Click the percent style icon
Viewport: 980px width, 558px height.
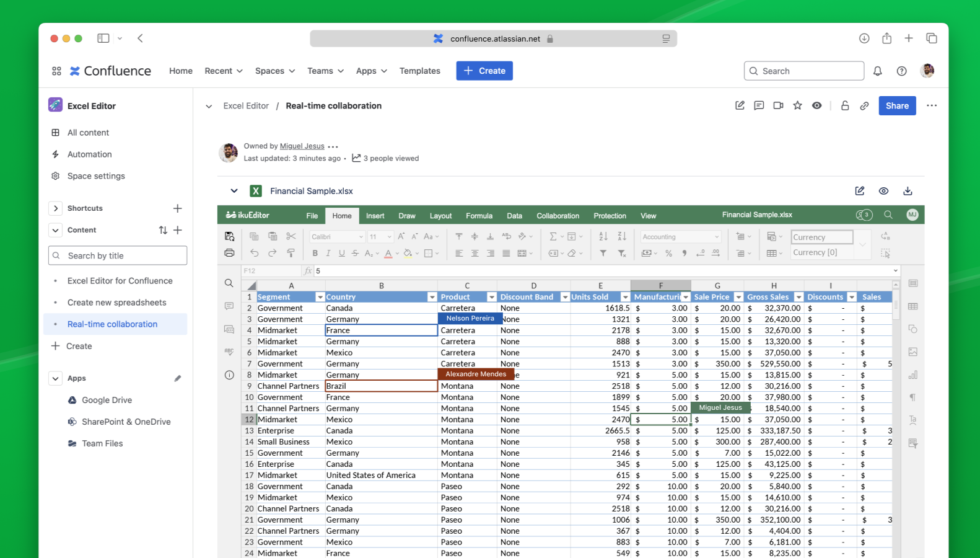668,253
